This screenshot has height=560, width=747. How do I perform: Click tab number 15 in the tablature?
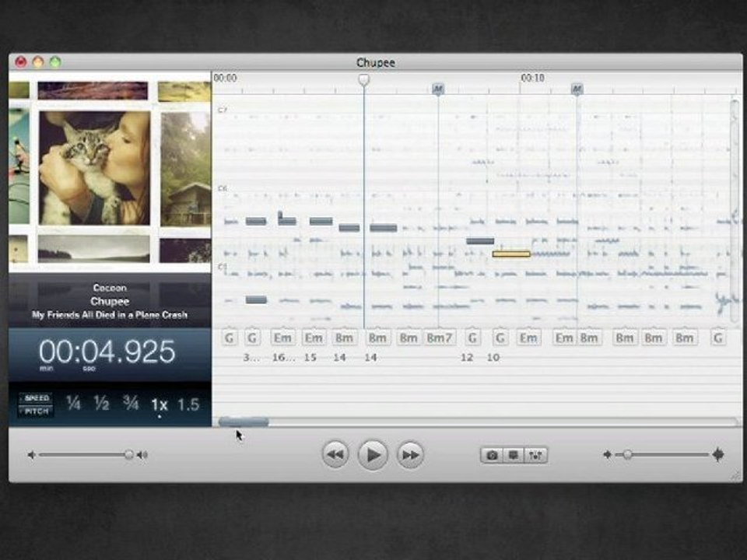point(310,357)
